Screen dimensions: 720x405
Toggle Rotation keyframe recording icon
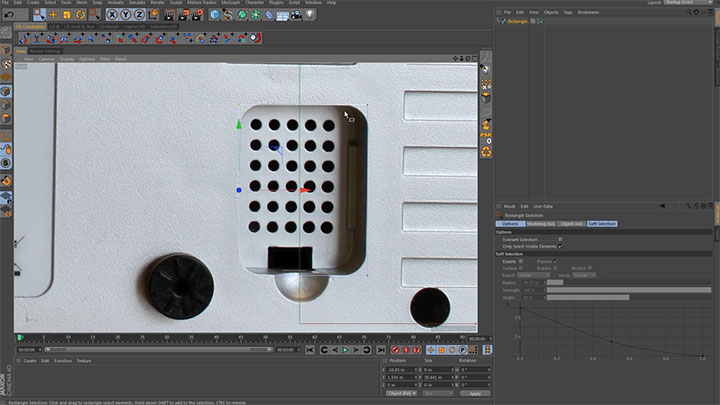click(x=452, y=350)
